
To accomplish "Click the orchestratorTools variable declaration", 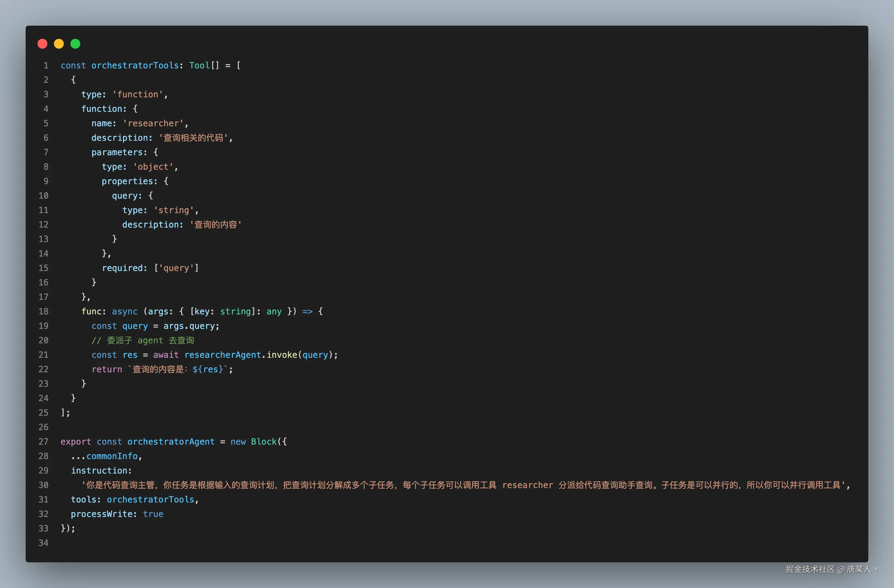I will click(135, 65).
